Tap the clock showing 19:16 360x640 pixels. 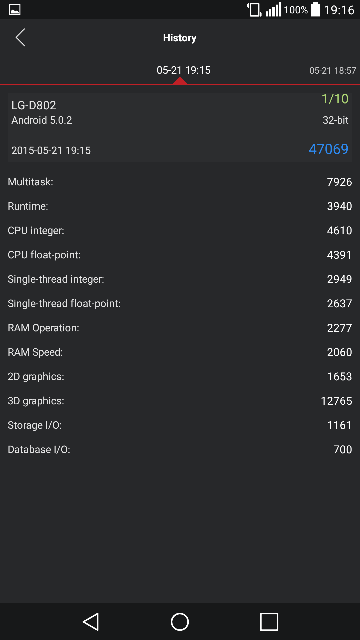click(x=339, y=9)
